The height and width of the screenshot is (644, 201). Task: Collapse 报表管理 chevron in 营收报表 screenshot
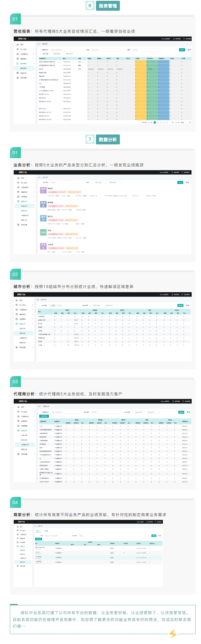33,63
